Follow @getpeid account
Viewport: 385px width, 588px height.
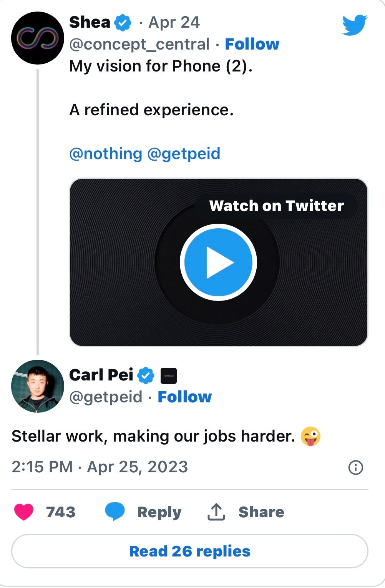point(184,397)
